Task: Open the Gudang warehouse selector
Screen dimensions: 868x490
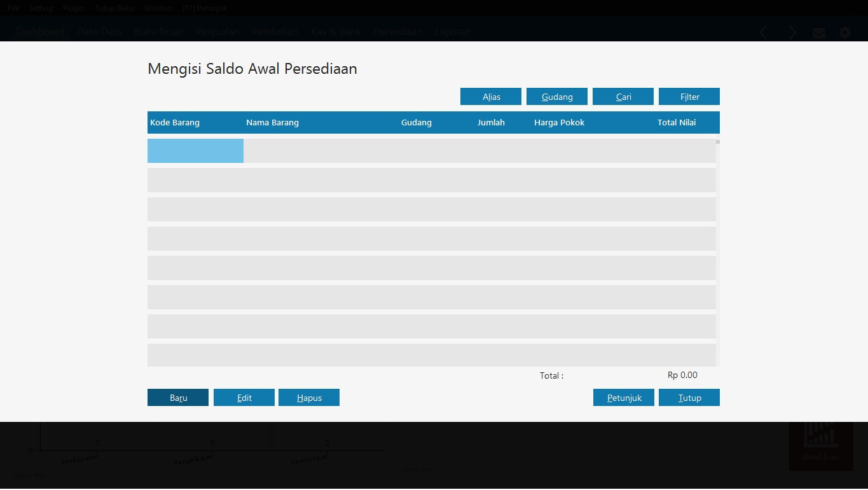Action: (x=557, y=97)
